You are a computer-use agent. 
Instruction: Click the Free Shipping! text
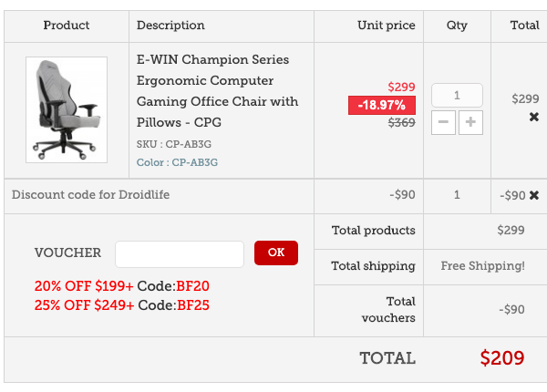482,266
